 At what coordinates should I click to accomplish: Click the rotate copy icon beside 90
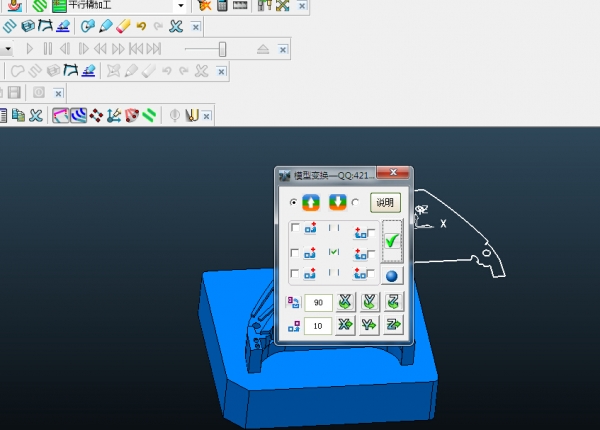[293, 303]
